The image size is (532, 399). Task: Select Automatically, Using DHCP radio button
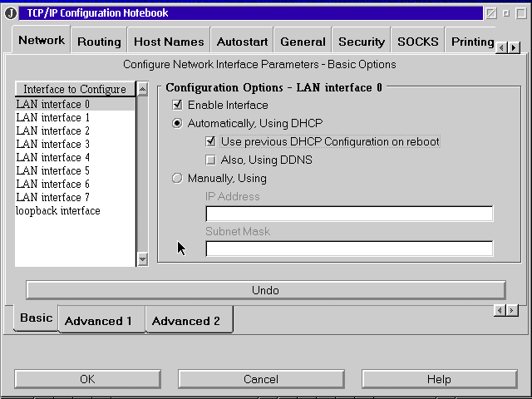pos(177,123)
